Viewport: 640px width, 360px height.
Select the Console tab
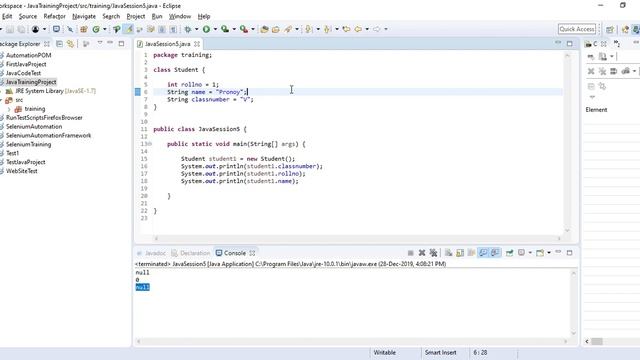click(x=235, y=253)
